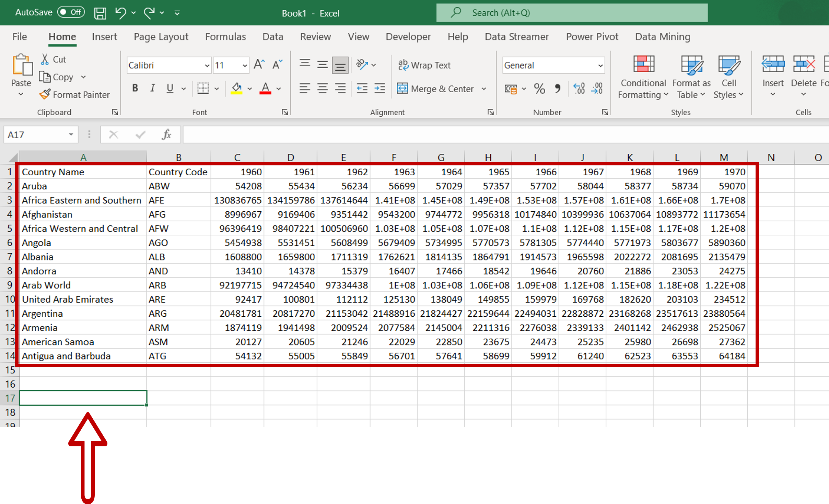Image resolution: width=829 pixels, height=504 pixels.
Task: Click inside the Search box
Action: click(570, 12)
